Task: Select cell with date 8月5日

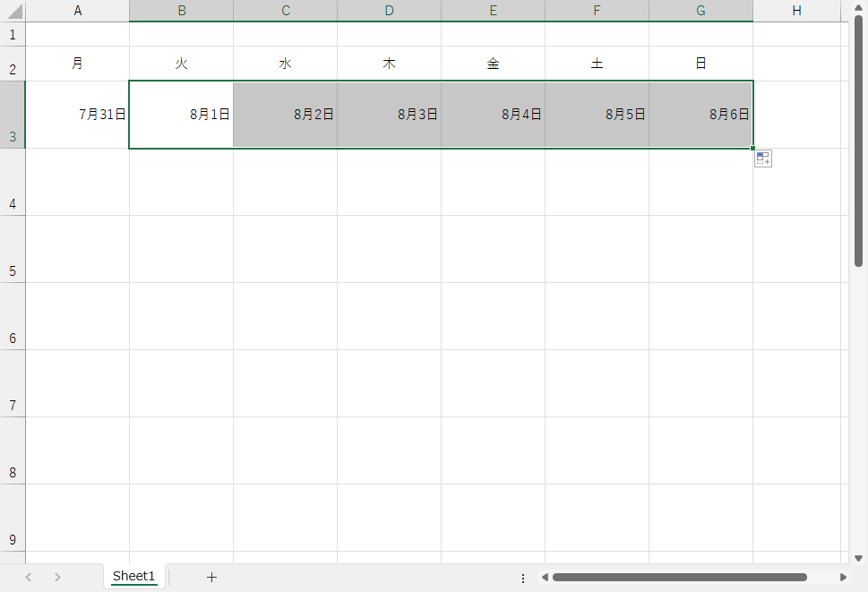Action: (x=597, y=115)
